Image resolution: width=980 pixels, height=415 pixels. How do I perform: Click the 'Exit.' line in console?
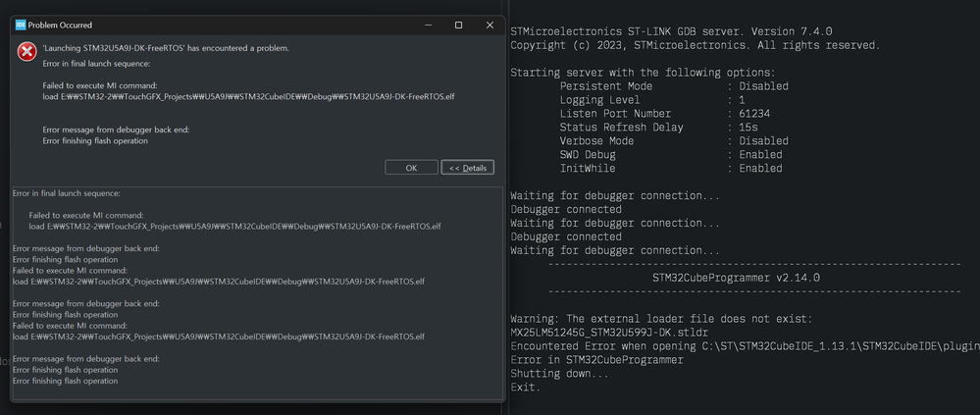[525, 388]
